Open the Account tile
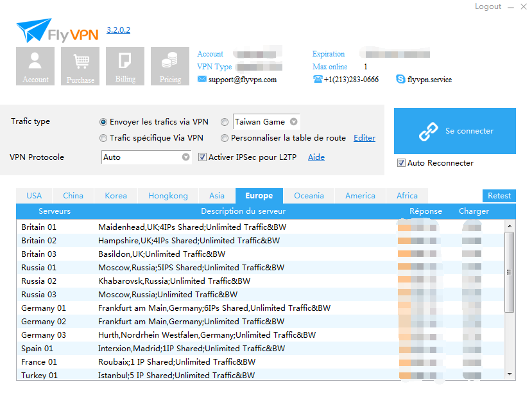The height and width of the screenshot is (400, 532). 35,66
